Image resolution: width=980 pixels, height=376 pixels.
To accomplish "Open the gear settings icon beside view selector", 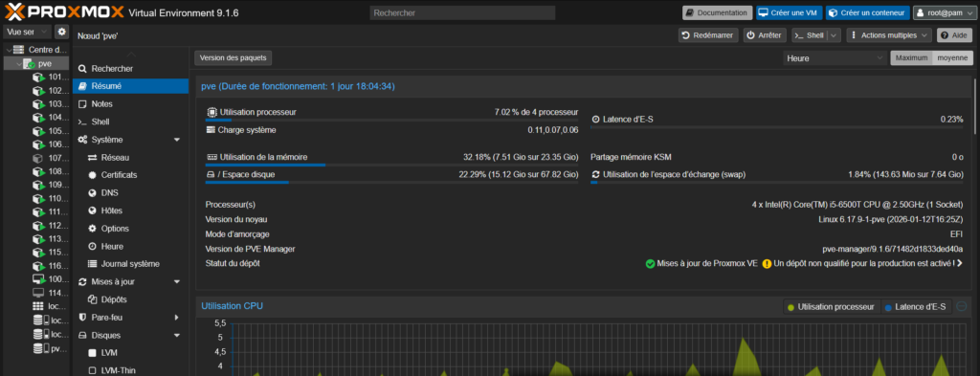I will point(61,32).
